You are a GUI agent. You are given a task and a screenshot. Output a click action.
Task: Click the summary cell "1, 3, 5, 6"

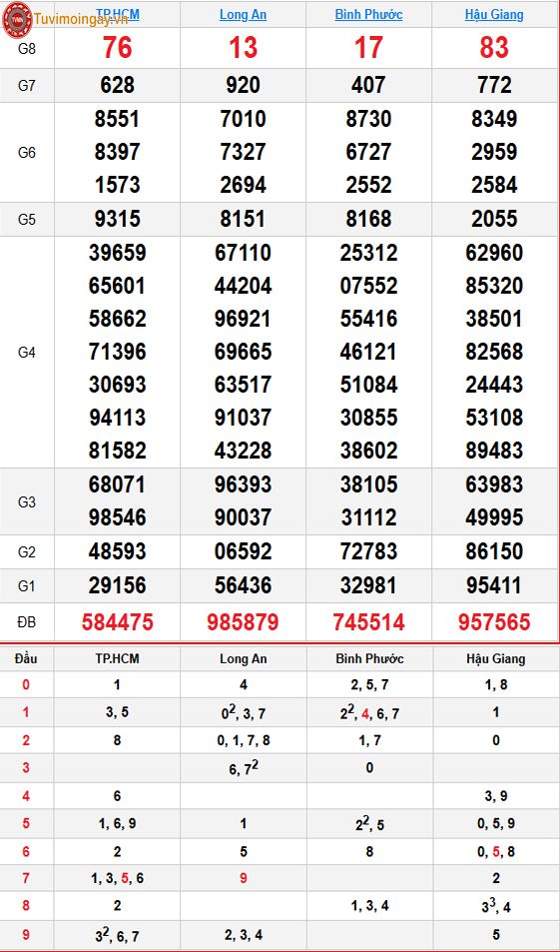tap(117, 878)
